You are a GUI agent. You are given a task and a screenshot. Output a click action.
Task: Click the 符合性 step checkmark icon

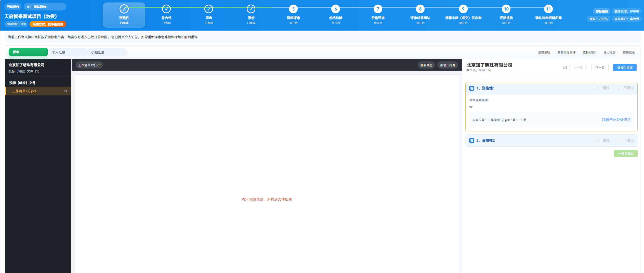coord(166,9)
